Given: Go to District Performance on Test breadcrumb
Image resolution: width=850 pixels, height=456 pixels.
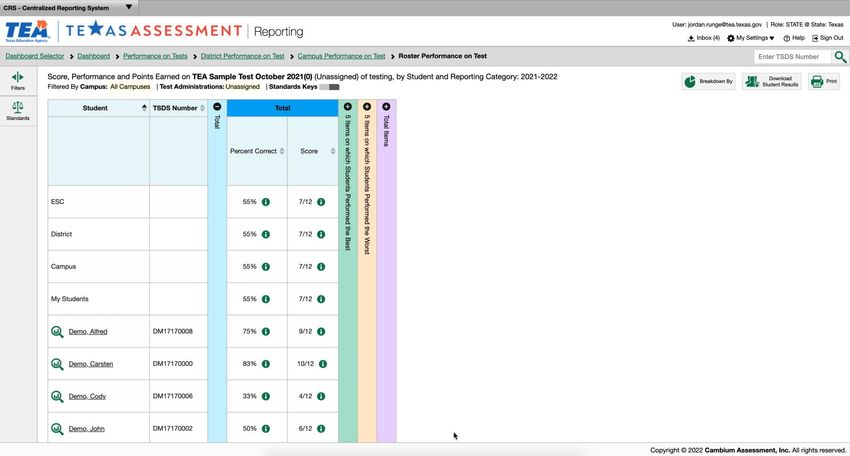Looking at the screenshot, I should (x=242, y=56).
